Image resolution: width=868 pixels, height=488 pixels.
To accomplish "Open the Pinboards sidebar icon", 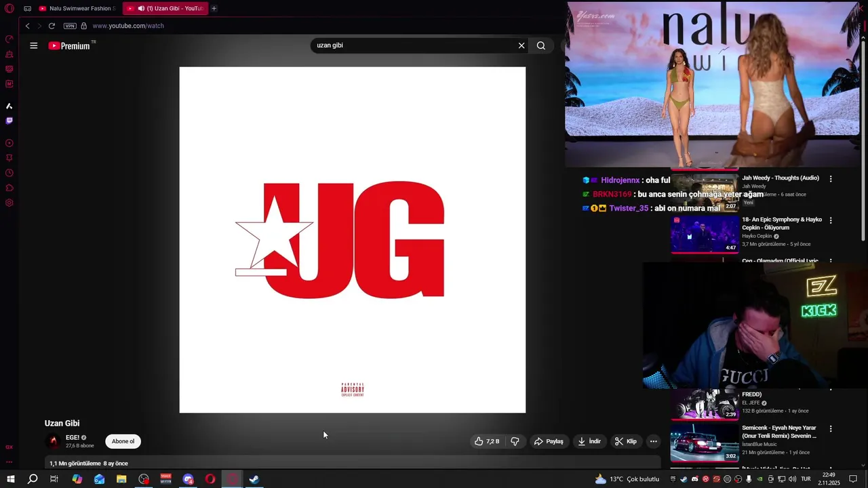I will tap(9, 158).
